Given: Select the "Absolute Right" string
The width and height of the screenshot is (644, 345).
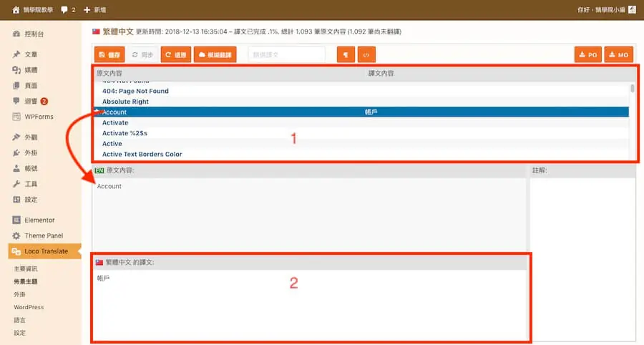Looking at the screenshot, I should [x=361, y=102].
